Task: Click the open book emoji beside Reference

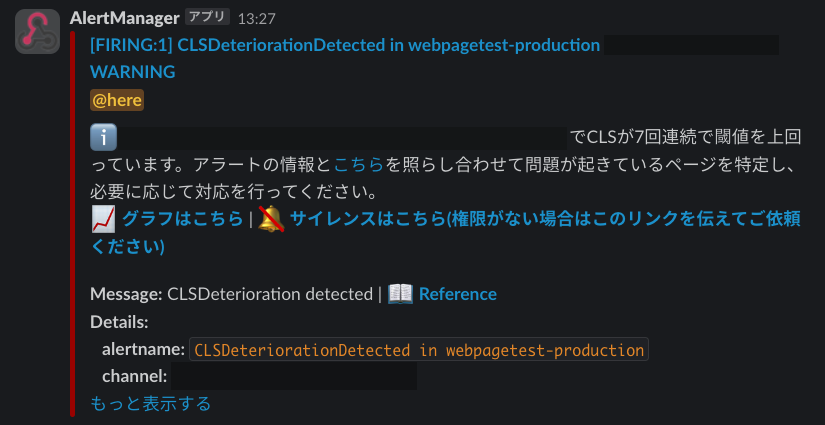Action: tap(400, 294)
